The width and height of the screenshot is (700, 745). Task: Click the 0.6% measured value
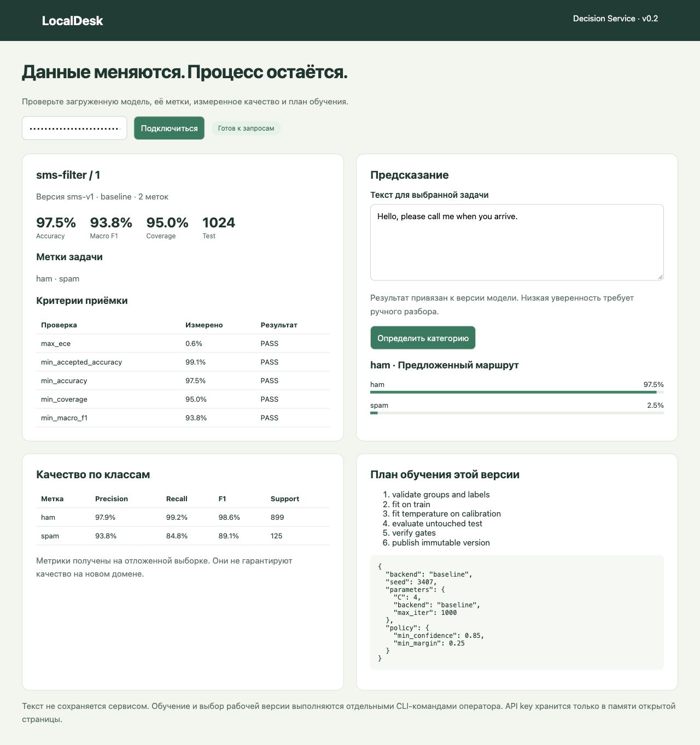pos(194,344)
